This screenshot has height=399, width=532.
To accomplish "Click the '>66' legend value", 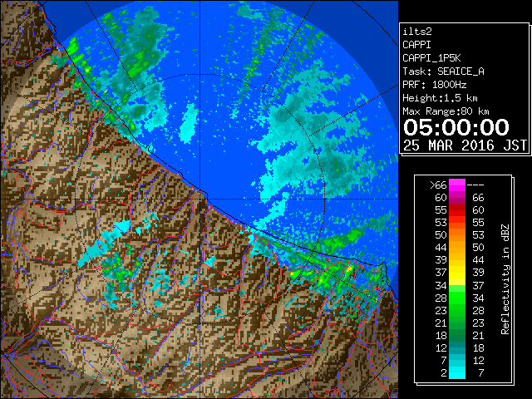I will 438,185.
